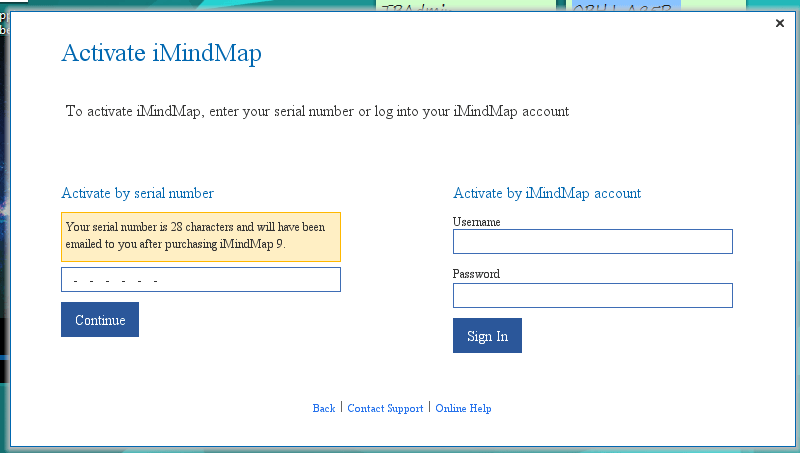Screen dimensions: 800x453
Task: Click the Username label
Action: (476, 222)
